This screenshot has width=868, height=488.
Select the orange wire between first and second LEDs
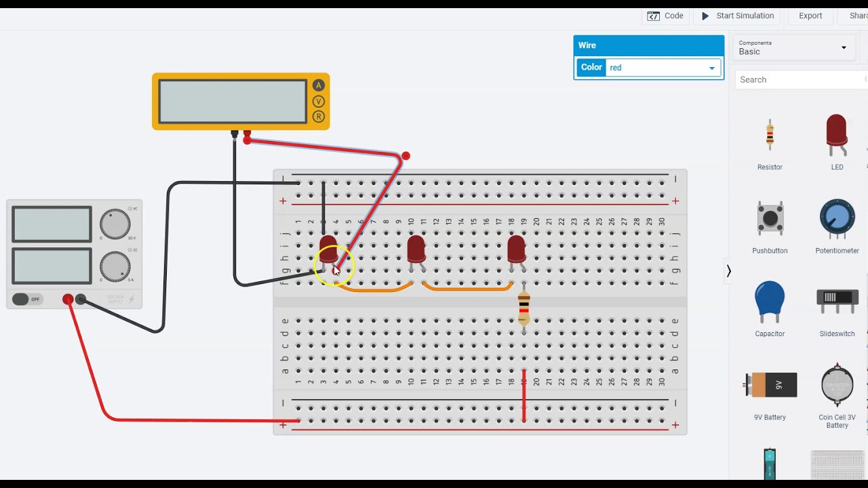click(374, 289)
